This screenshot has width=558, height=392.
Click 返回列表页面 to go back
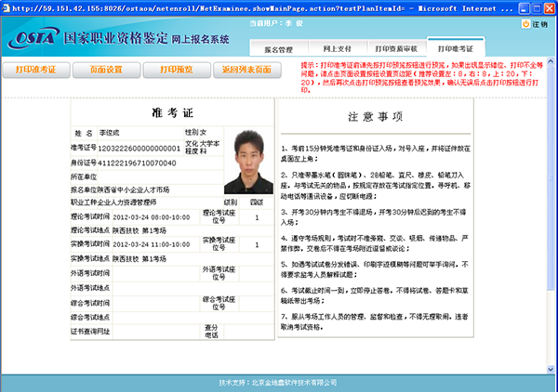coord(247,70)
